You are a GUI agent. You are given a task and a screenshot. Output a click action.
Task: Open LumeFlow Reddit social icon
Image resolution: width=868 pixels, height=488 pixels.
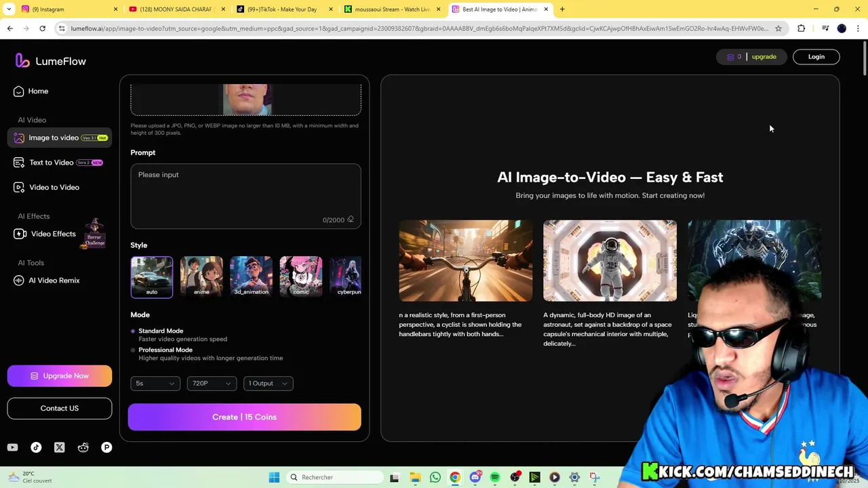pyautogui.click(x=83, y=447)
